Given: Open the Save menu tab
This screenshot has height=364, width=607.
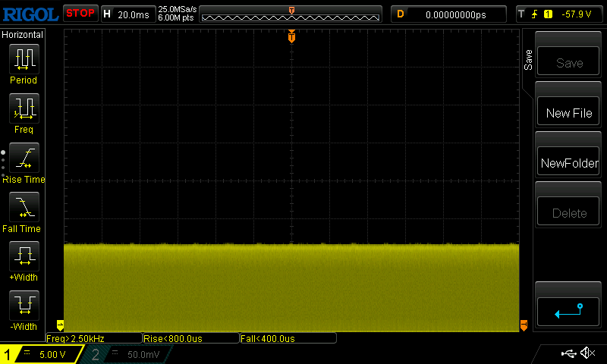Looking at the screenshot, I should 528,61.
